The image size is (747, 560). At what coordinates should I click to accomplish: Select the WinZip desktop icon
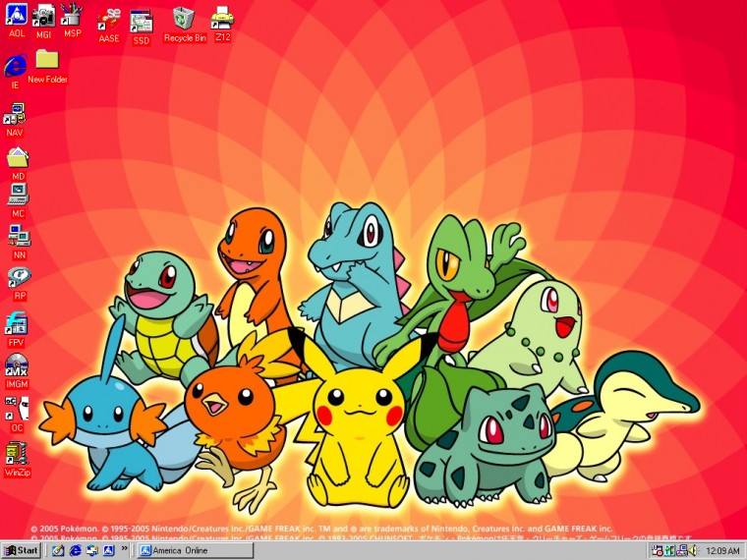(x=17, y=460)
